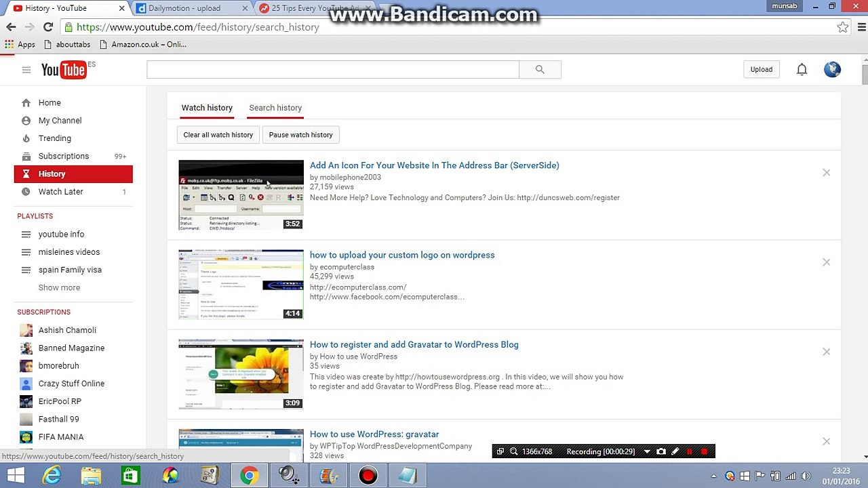Open the Amazon.co.uk bookmark
This screenshot has width=868, height=488.
142,44
